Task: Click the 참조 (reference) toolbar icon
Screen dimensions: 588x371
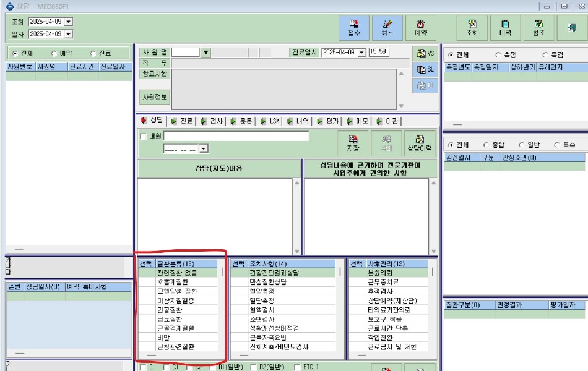Action: pyautogui.click(x=539, y=28)
